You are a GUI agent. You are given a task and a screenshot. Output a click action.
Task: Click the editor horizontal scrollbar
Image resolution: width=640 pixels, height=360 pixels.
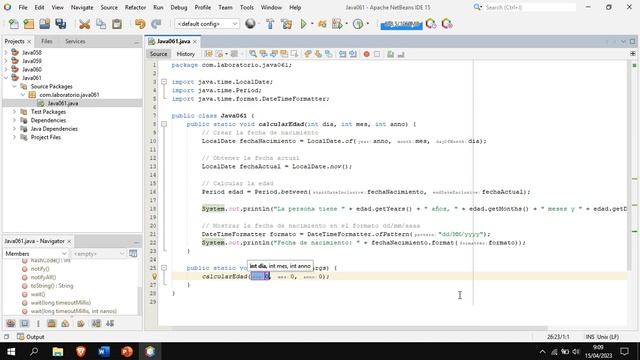359,328
